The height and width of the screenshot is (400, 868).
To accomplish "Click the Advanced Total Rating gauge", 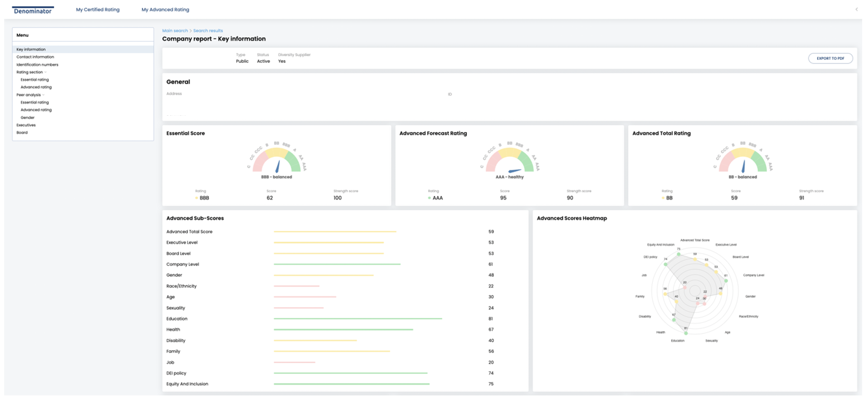I will pos(742,160).
